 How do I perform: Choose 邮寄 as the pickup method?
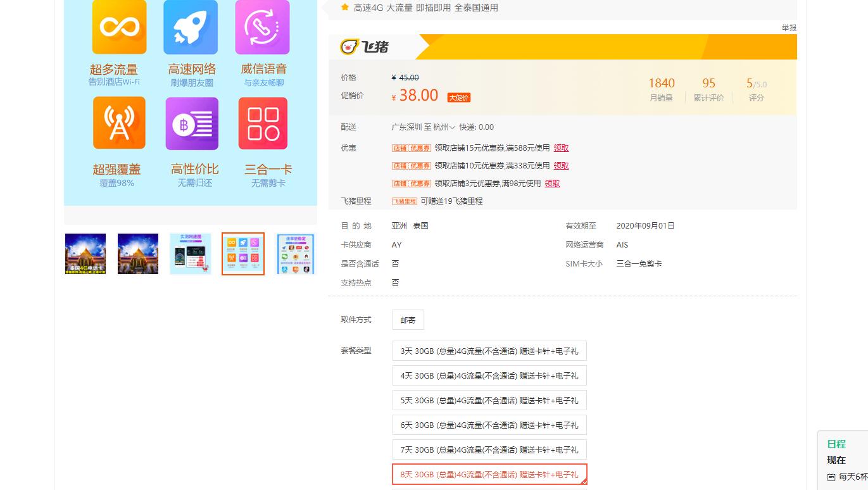[408, 320]
